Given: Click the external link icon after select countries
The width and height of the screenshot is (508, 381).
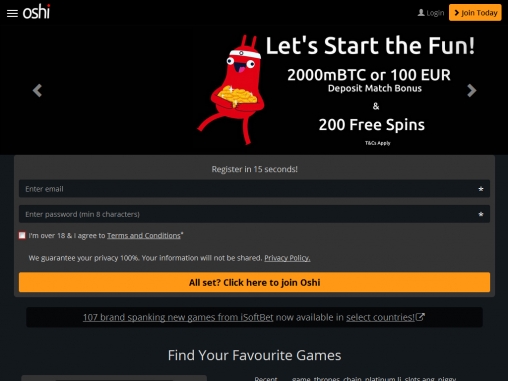Looking at the screenshot, I should pyautogui.click(x=420, y=317).
